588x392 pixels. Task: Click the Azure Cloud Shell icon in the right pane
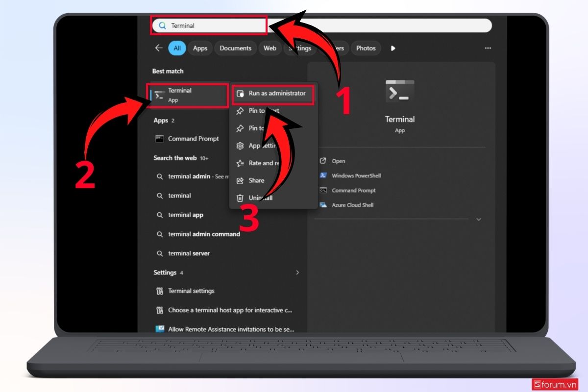(323, 205)
